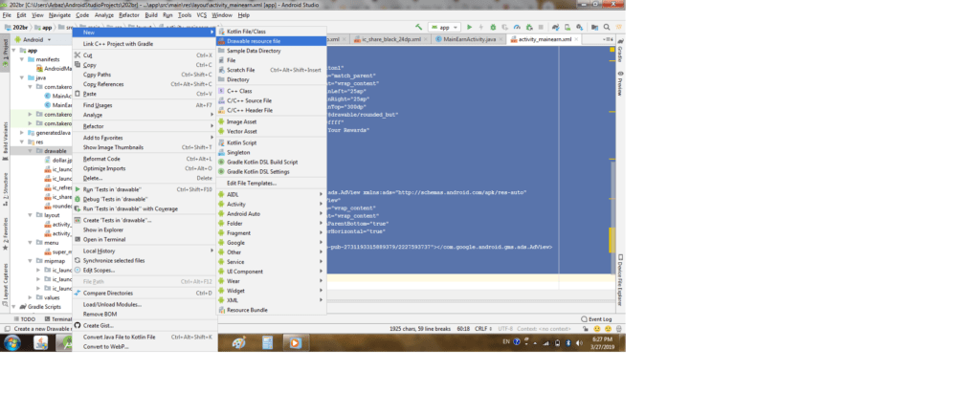
Task: Open the Build menu in menu bar
Action: (x=151, y=15)
